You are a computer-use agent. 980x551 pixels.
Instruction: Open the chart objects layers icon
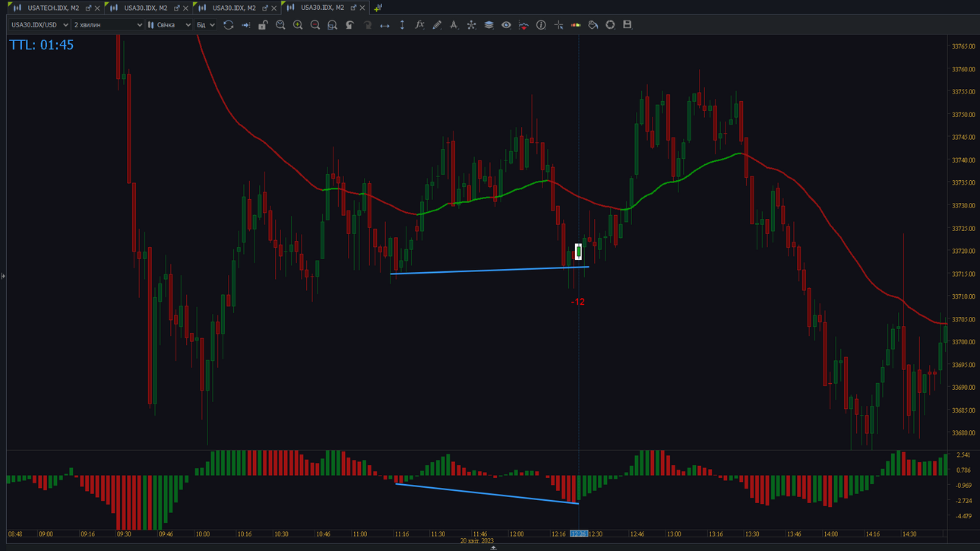(x=488, y=25)
